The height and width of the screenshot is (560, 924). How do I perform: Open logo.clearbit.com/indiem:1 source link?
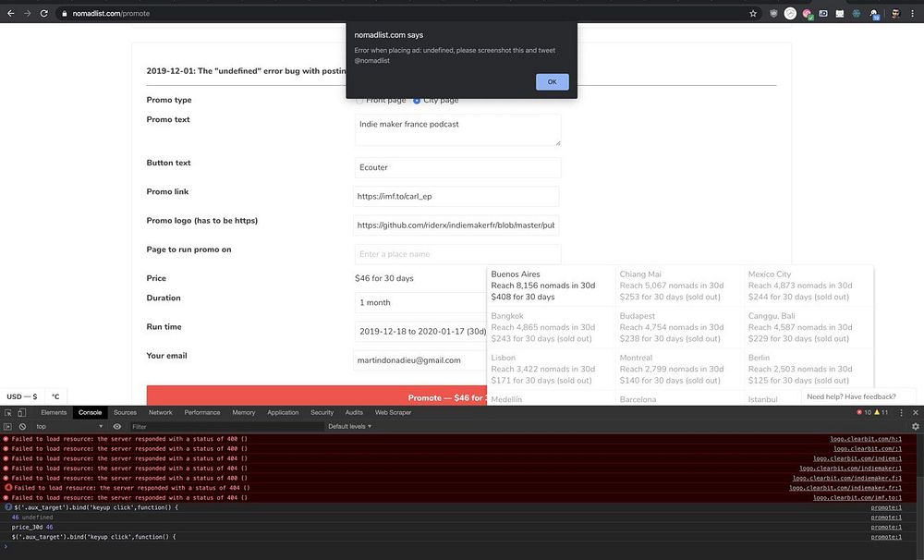click(857, 458)
